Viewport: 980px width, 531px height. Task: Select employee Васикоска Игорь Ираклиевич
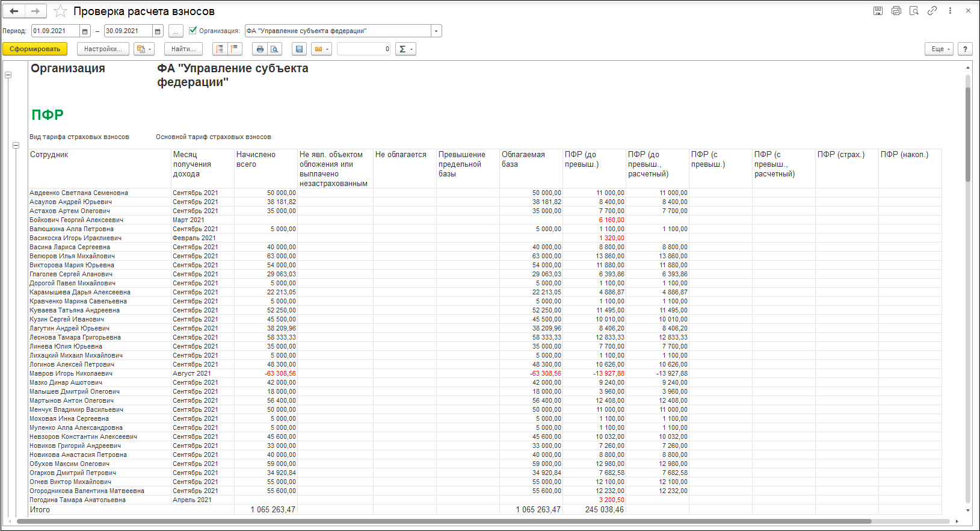point(75,238)
